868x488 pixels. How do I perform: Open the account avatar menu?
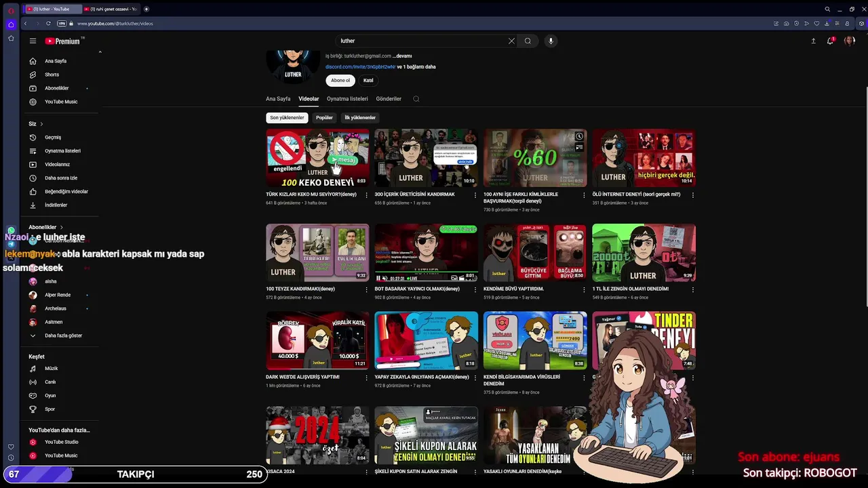[849, 41]
